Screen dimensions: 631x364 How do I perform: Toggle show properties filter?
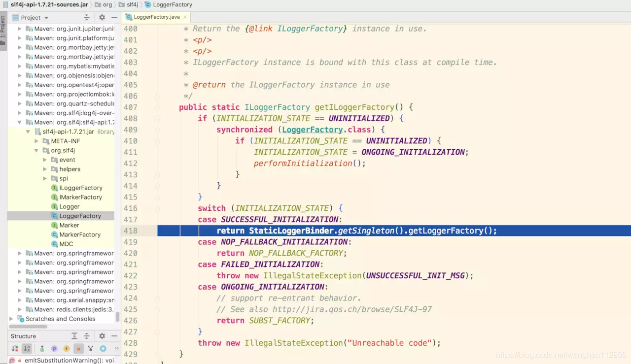(54, 348)
